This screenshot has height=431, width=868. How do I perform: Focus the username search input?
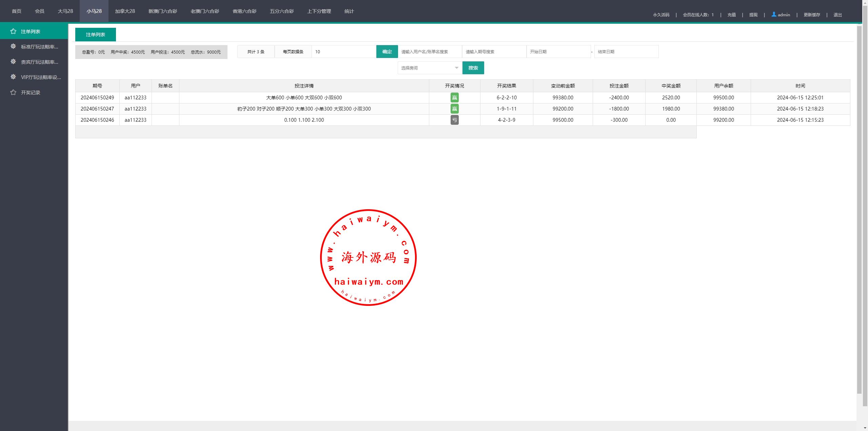(x=430, y=52)
